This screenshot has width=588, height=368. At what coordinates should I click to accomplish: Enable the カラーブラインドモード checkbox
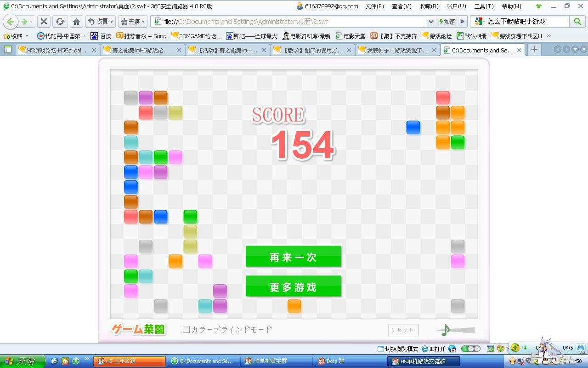coord(187,329)
